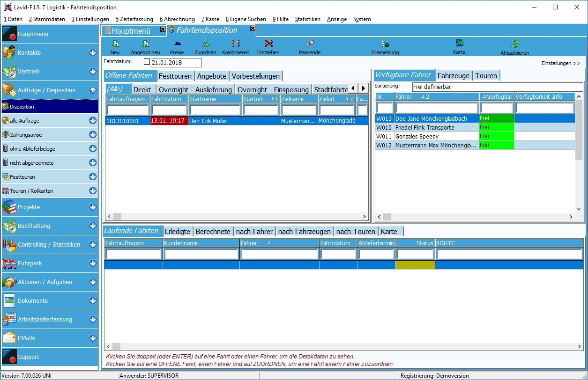Viewport: 588px width, 380px height.
Task: Select driver Friedel Flink Transporte
Action: point(475,127)
